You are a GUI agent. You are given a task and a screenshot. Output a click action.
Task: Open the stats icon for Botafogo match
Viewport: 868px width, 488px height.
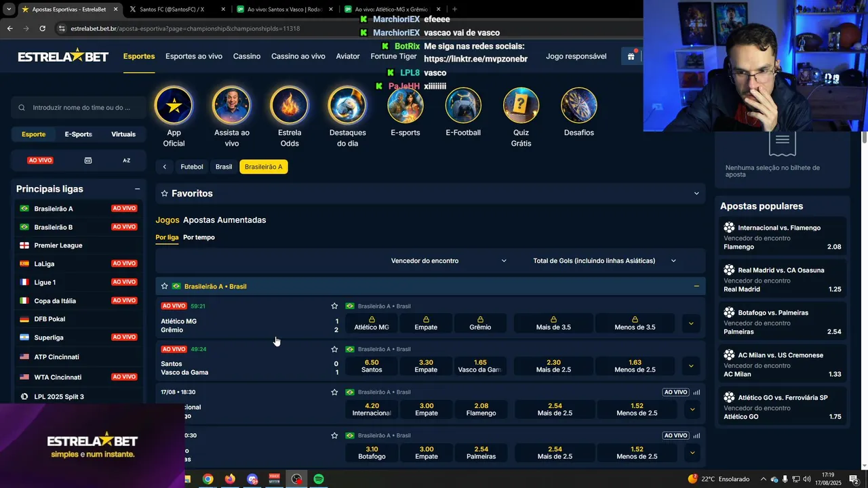[x=696, y=435]
